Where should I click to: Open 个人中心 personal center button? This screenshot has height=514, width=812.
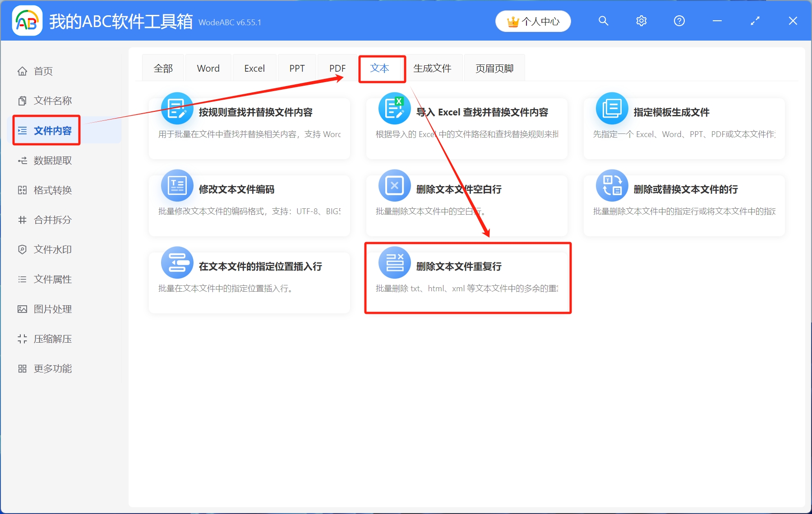pos(533,21)
